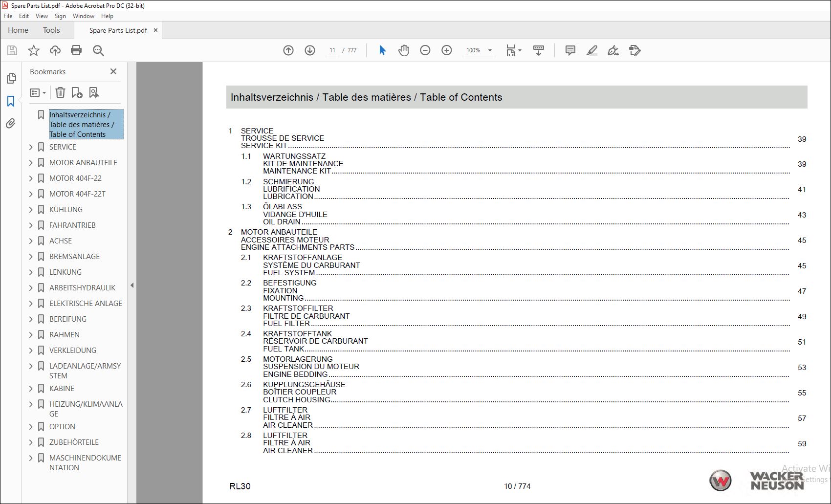The height and width of the screenshot is (504, 831).
Task: Expand the SERVICE bookmark
Action: point(31,147)
